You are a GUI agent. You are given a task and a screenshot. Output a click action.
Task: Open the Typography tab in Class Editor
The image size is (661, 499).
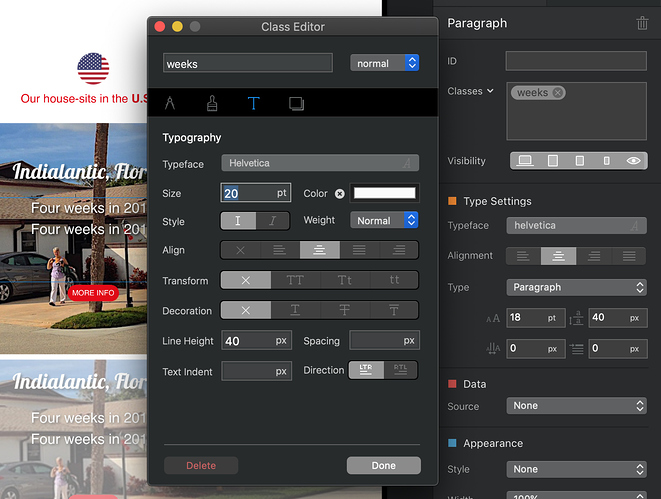pyautogui.click(x=254, y=103)
